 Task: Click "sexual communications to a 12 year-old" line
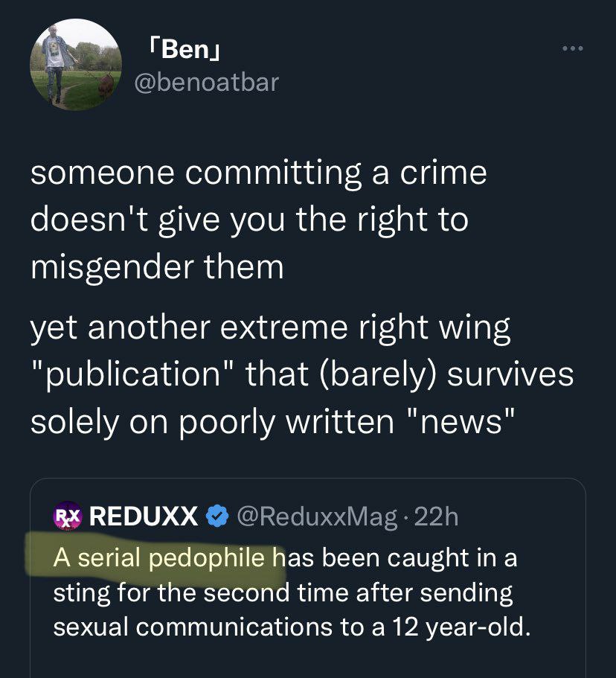(x=292, y=627)
